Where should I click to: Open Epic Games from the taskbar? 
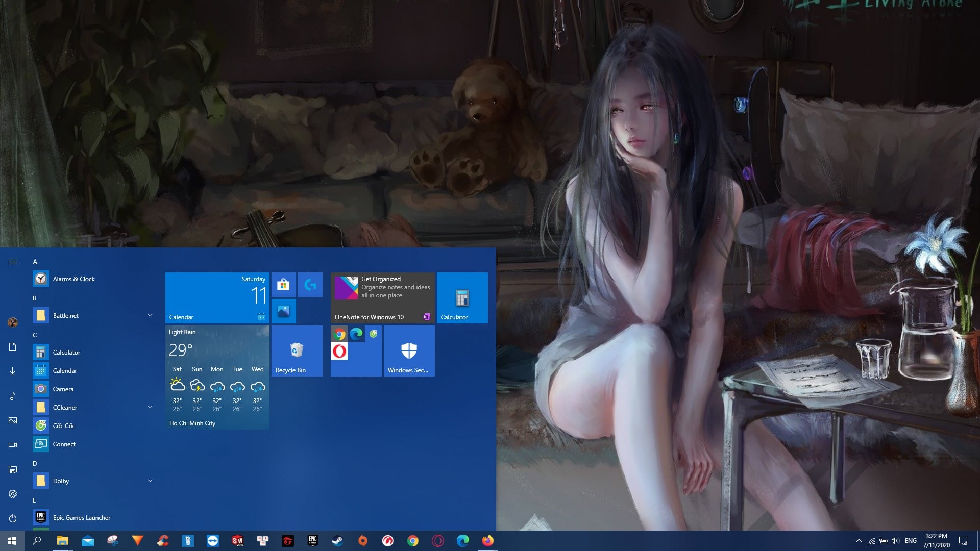313,541
